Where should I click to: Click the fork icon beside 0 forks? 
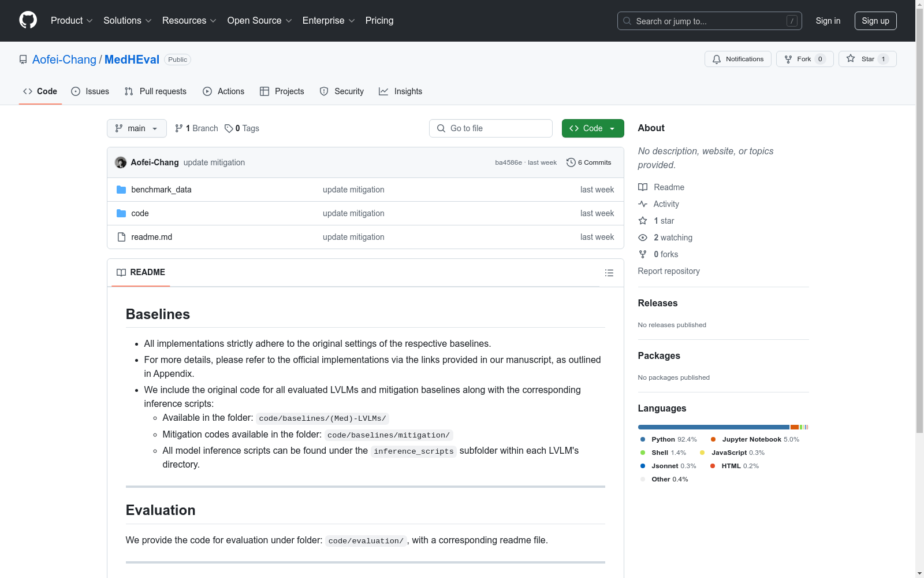click(x=643, y=254)
